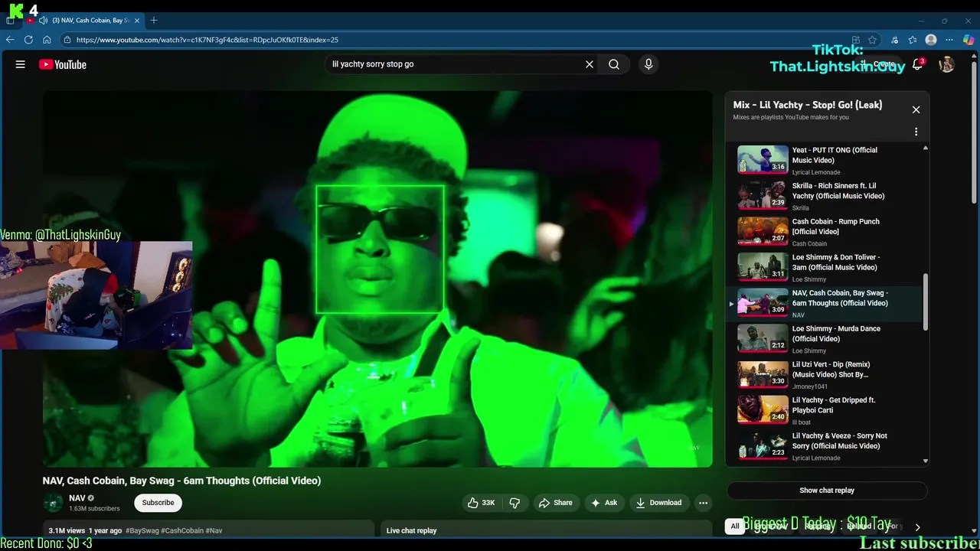Screen dimensions: 980x551
Task: Show chat replay
Action: (827, 491)
